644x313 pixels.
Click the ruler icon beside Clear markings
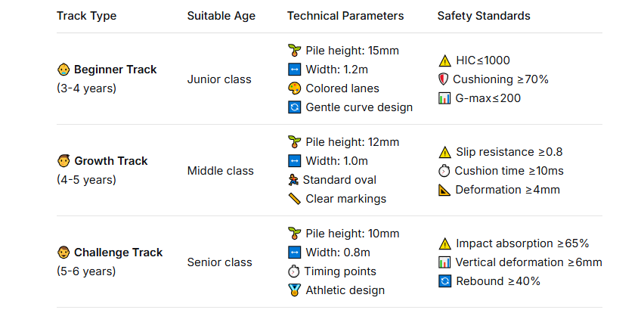[x=295, y=199]
